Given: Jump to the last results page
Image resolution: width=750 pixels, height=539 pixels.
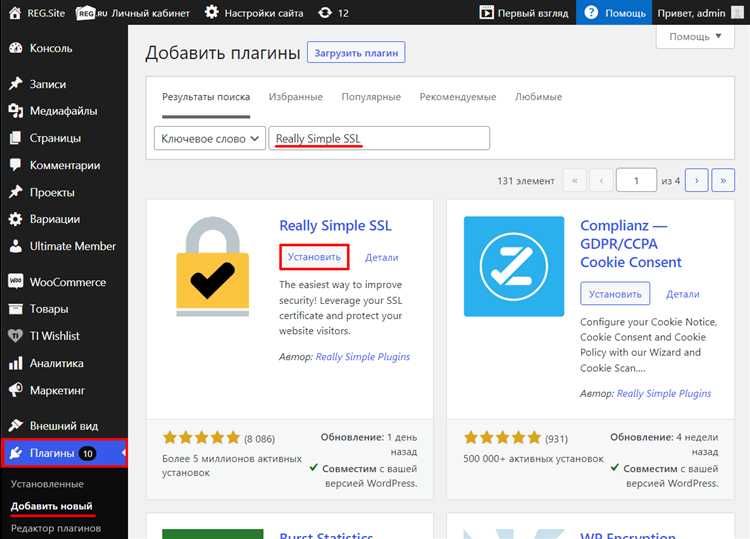Looking at the screenshot, I should coord(723,180).
